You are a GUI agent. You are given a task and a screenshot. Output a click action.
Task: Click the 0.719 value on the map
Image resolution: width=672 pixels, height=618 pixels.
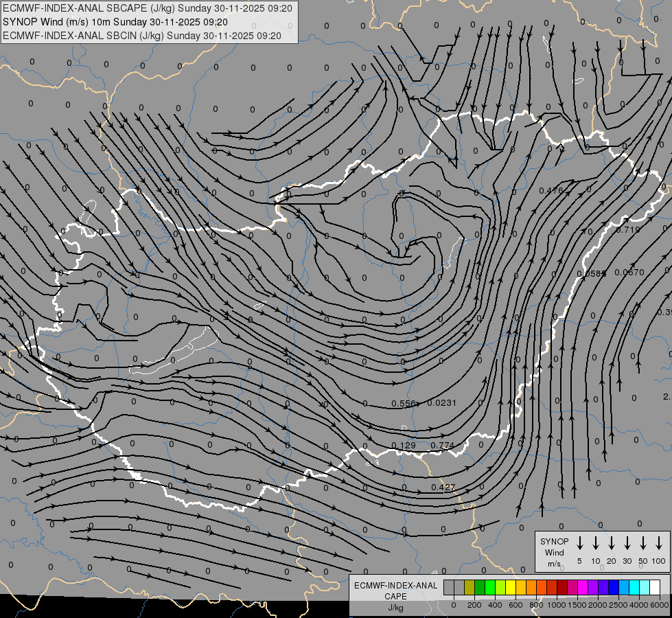[628, 229]
